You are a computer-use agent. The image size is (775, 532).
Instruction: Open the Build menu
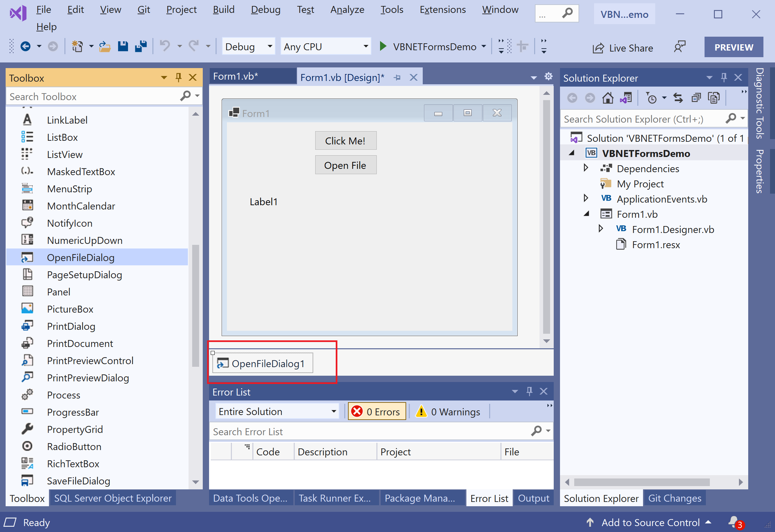coord(224,9)
